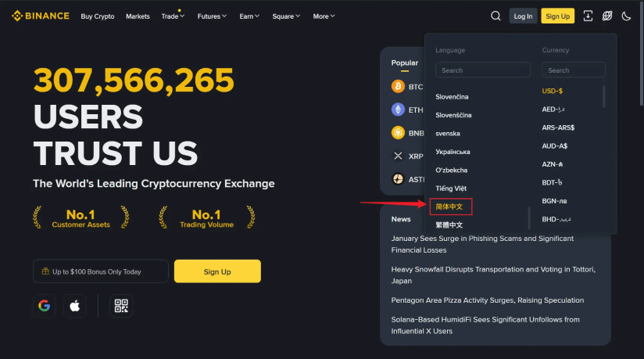
Task: Expand the Futures dropdown menu
Action: 212,16
